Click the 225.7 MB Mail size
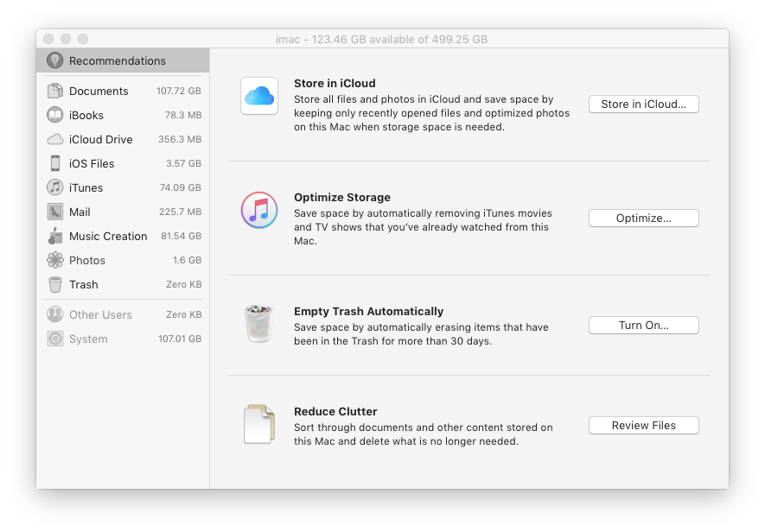 point(180,212)
